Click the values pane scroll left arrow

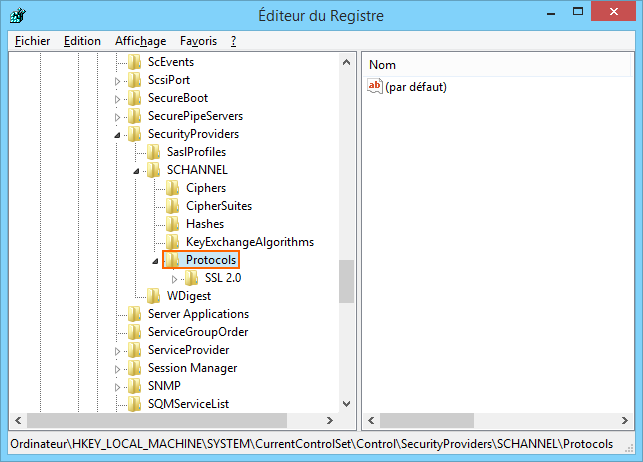coord(372,421)
